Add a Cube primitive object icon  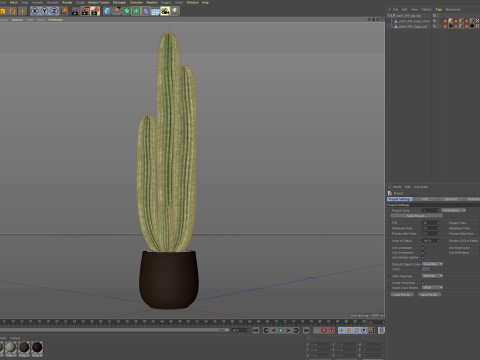107,11
